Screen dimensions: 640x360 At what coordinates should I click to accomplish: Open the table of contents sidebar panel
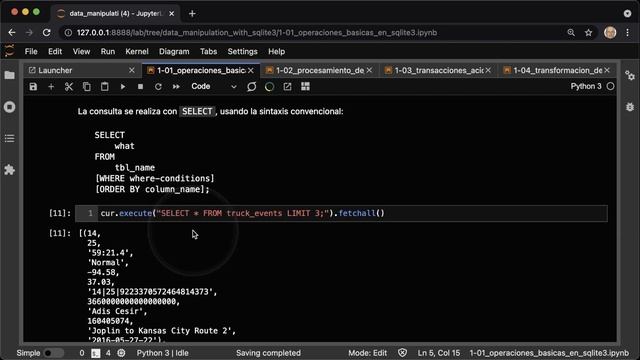click(x=9, y=138)
